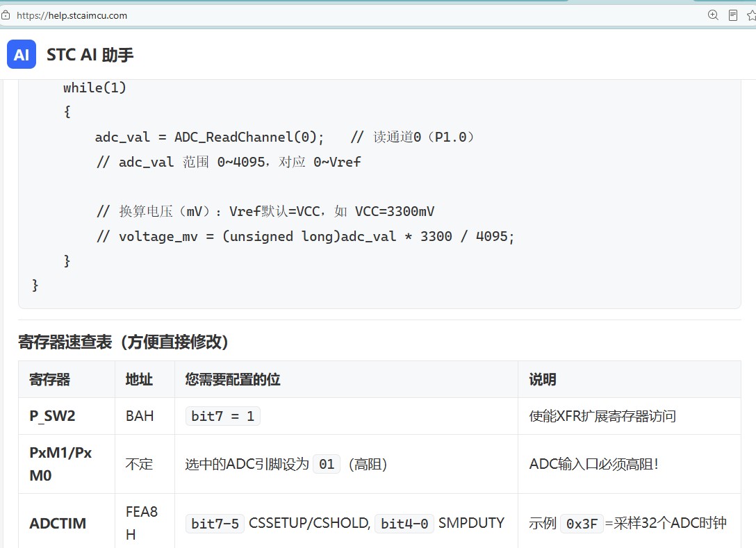Click the SMPDUTY label
This screenshot has height=548, width=756.
(471, 523)
